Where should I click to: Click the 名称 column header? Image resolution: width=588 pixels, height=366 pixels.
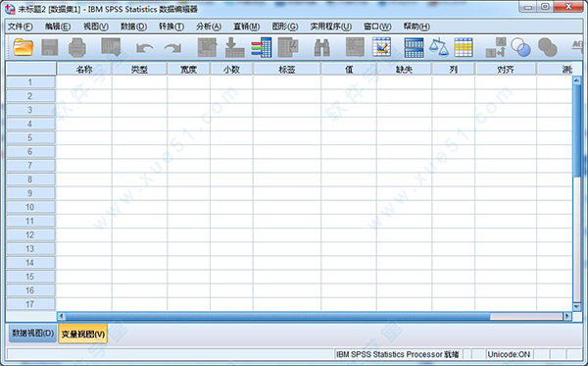point(84,70)
